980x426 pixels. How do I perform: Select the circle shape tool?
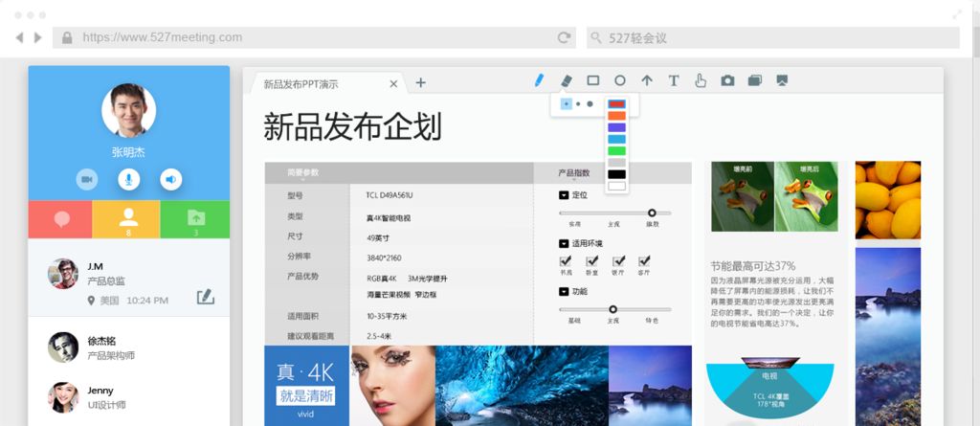pos(620,80)
